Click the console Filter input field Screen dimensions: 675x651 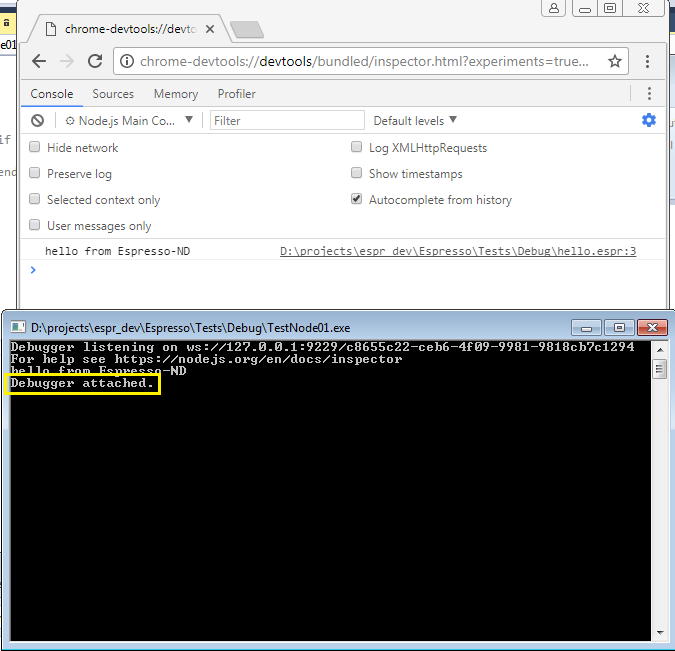(x=287, y=121)
